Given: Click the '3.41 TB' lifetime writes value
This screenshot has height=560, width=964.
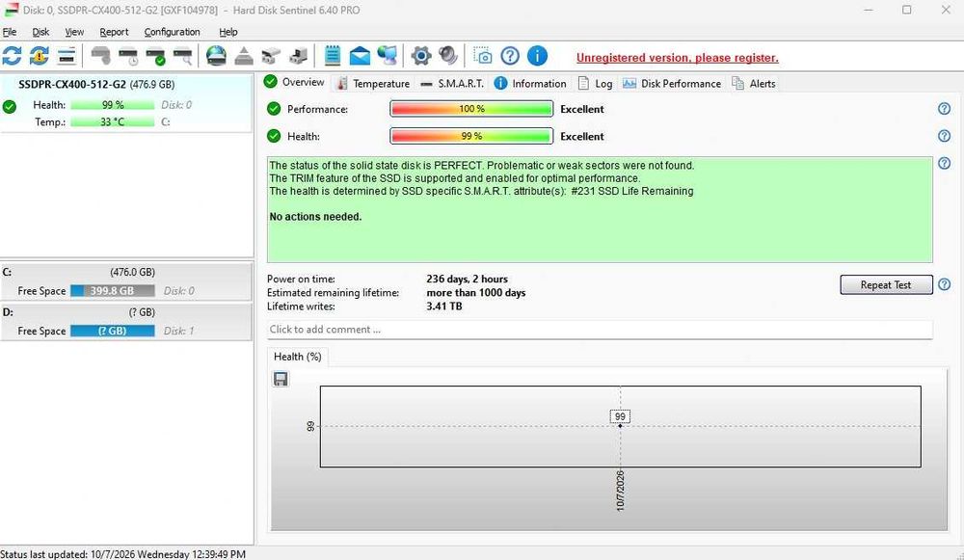Looking at the screenshot, I should tap(443, 307).
